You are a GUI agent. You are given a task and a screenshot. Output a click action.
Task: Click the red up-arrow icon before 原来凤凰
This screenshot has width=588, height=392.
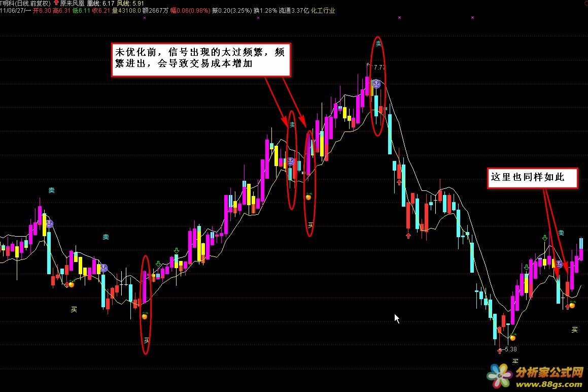pyautogui.click(x=56, y=3)
